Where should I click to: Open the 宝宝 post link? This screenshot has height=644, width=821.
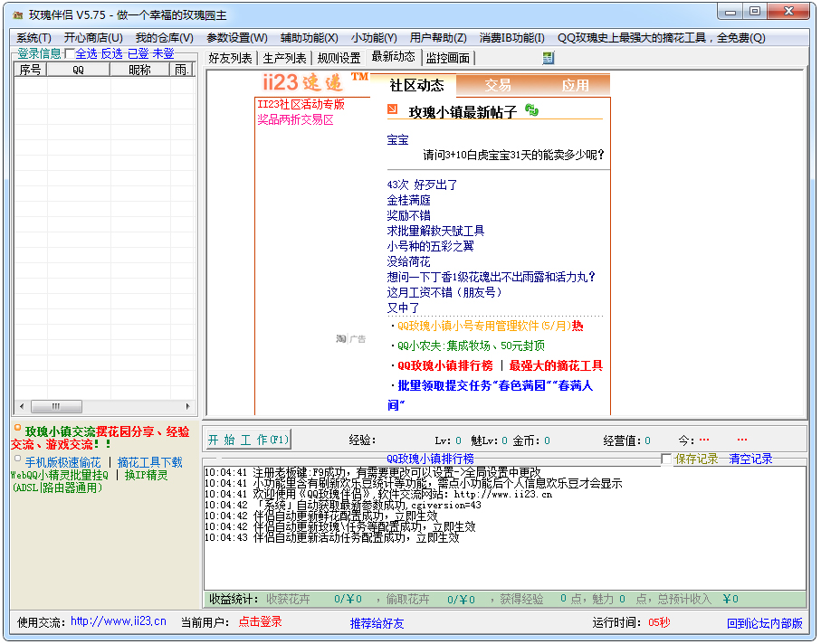click(x=397, y=139)
